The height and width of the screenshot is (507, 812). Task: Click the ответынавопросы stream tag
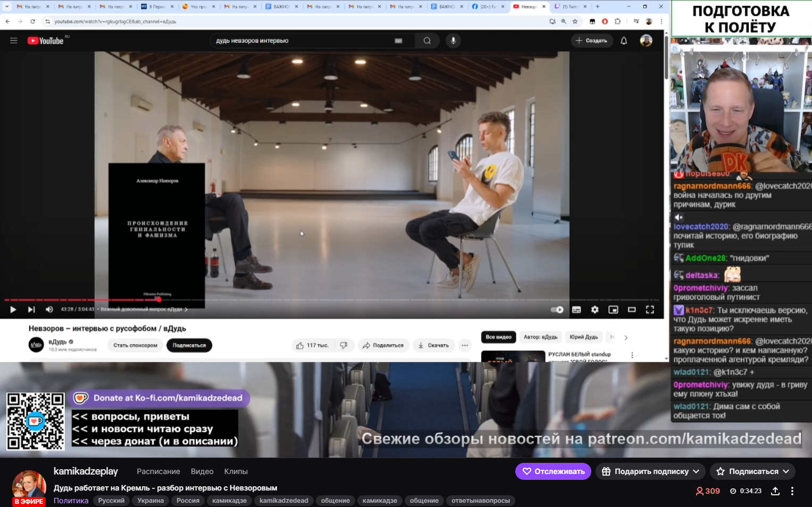coord(481,501)
